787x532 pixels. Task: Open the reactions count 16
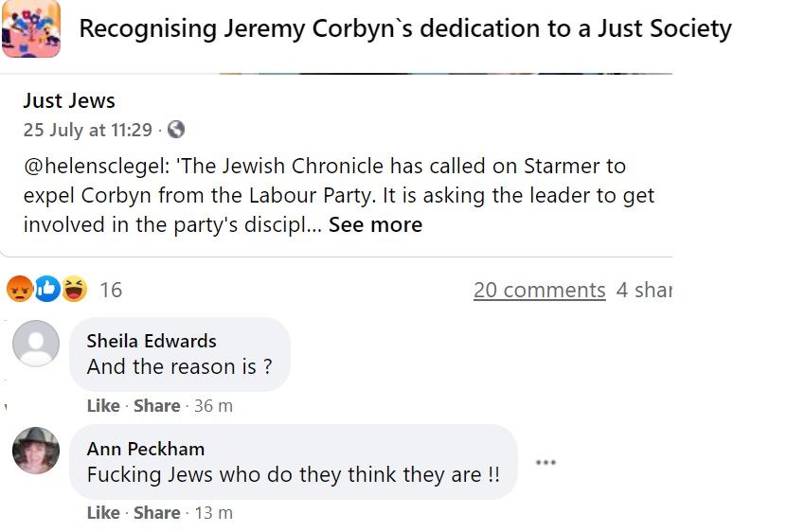point(111,290)
